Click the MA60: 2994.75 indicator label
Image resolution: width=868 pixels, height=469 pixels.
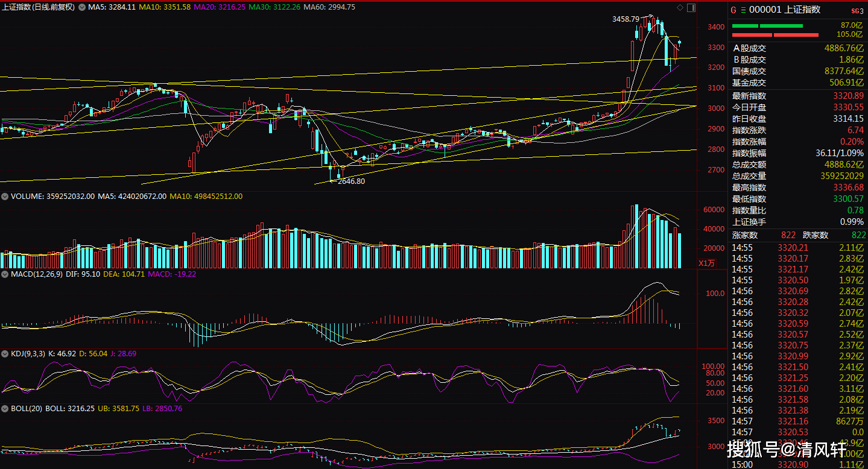point(329,7)
